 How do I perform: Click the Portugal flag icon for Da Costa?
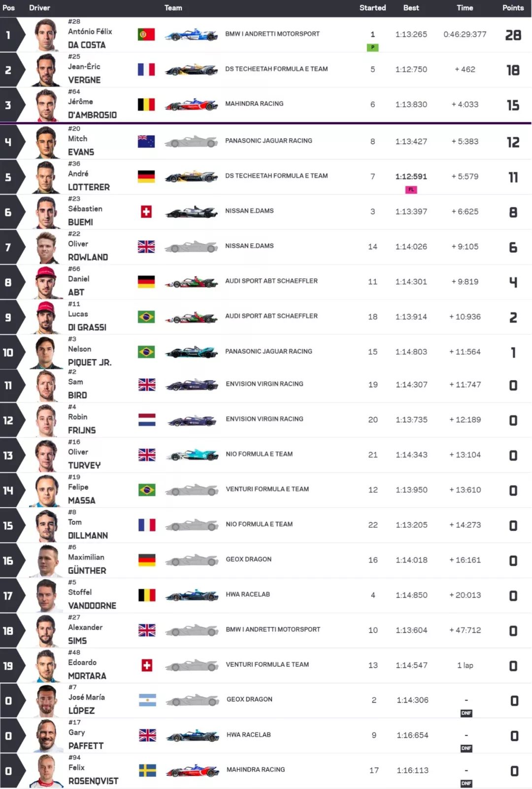point(146,34)
